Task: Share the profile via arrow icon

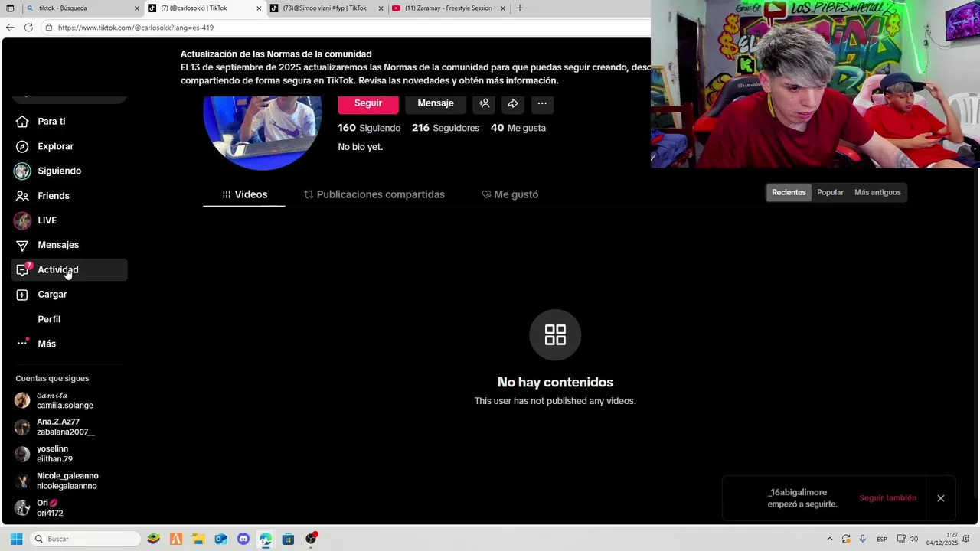Action: coord(513,103)
